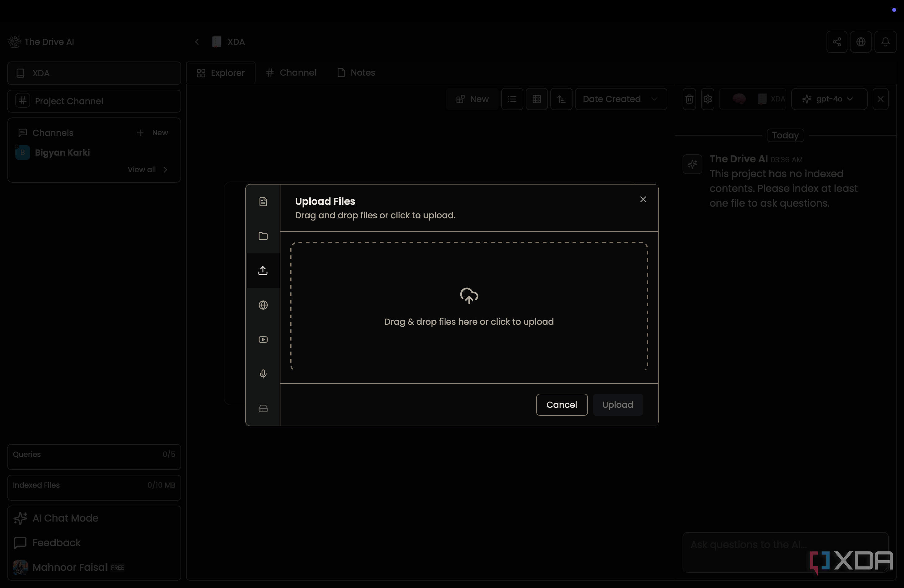Add a New channel

coord(152,133)
